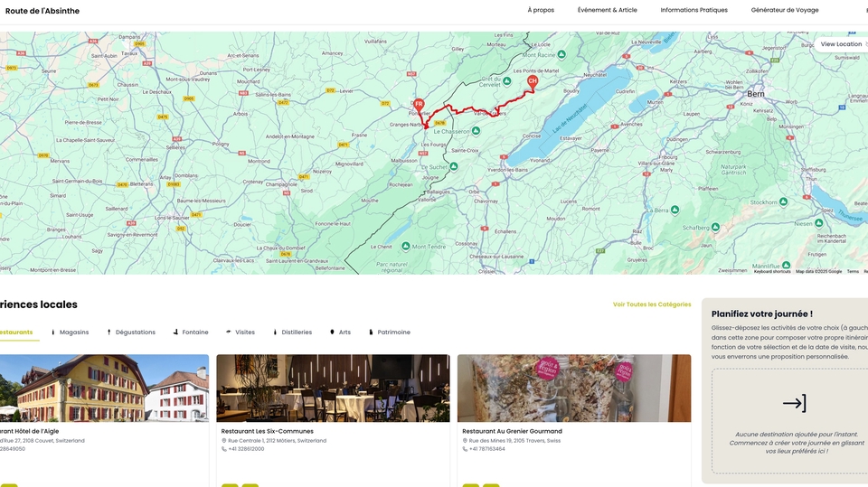The width and height of the screenshot is (868, 487).
Task: Click Voir Toutes les Catégories link
Action: click(x=652, y=304)
